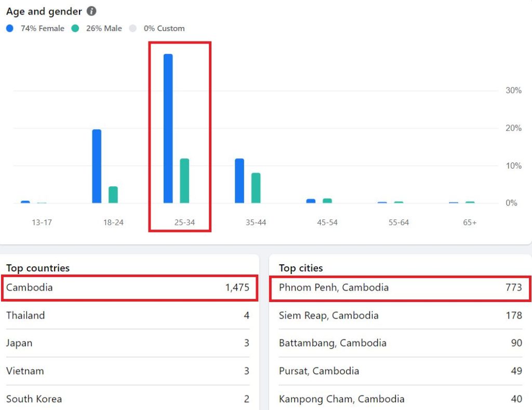
Task: Select 'Battambang, Cambodia' city row
Action: point(401,343)
